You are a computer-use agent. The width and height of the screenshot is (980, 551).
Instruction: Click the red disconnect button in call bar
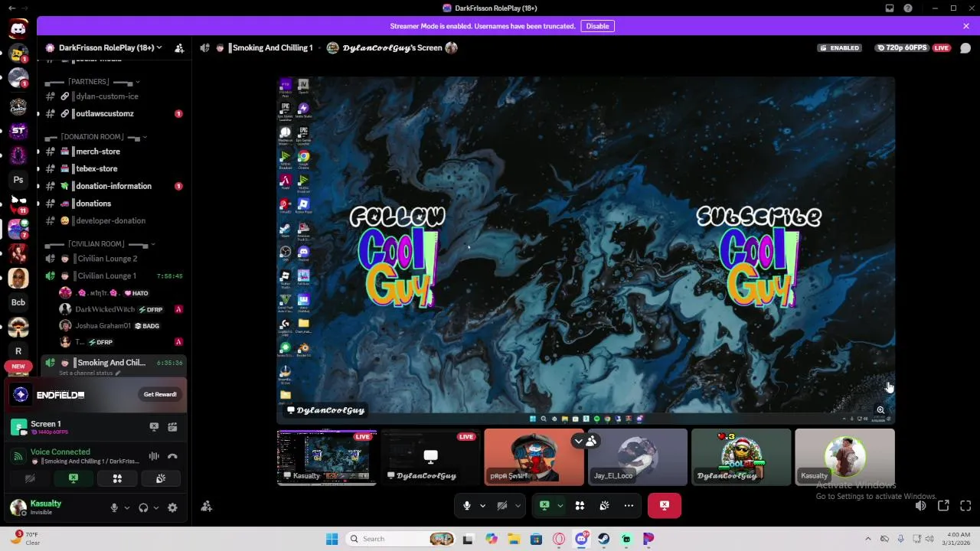point(665,505)
